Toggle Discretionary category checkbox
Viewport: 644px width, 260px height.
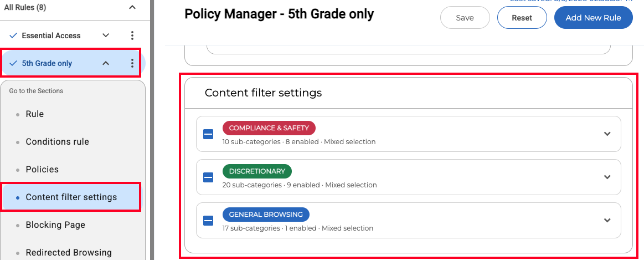click(x=208, y=177)
